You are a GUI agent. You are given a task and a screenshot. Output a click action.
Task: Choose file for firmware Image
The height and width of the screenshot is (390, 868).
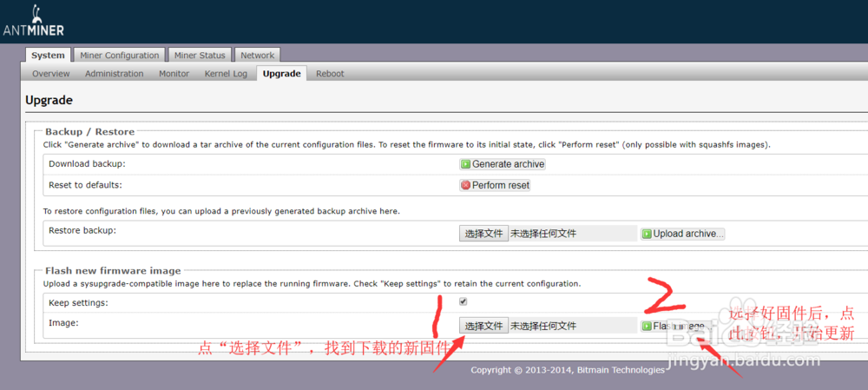click(483, 325)
